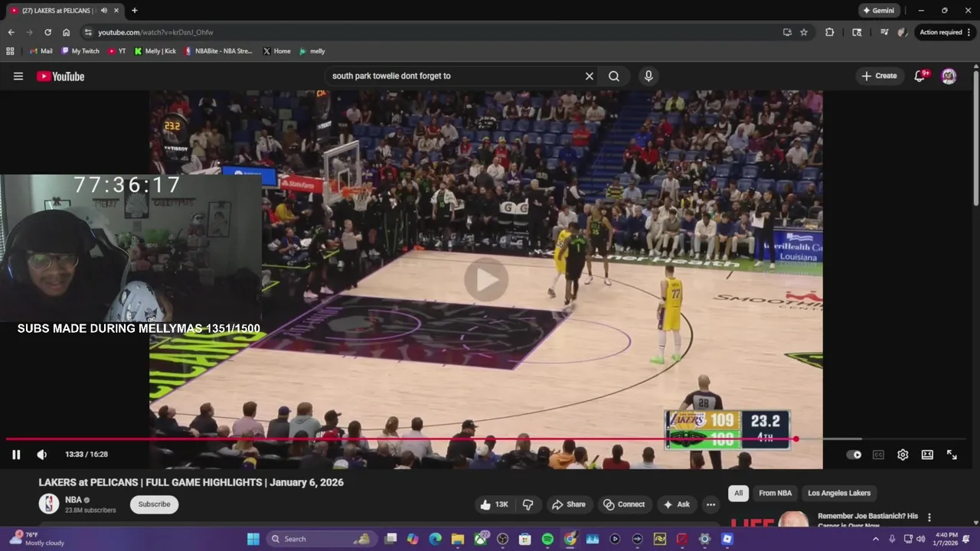Go to the YouTube home logo
Image resolution: width=980 pixels, height=551 pixels.
pos(60,77)
